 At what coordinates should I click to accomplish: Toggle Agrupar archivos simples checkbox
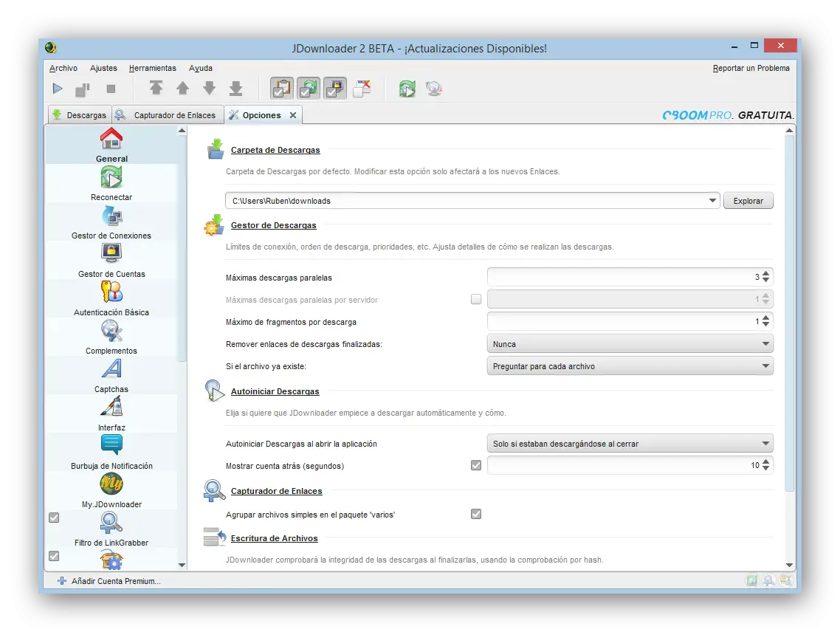pyautogui.click(x=476, y=514)
